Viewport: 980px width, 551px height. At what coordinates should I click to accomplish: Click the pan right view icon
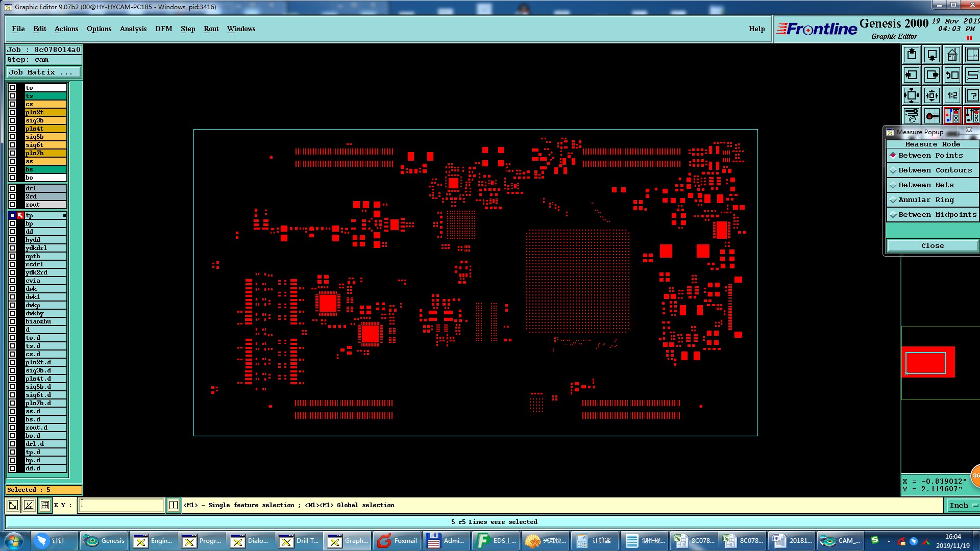click(932, 75)
